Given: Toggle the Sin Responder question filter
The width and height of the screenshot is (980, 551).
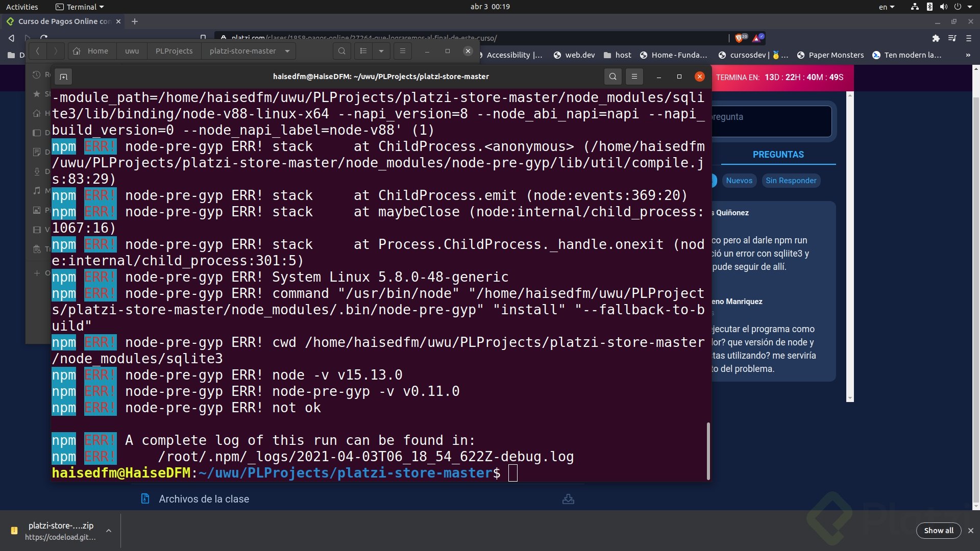Looking at the screenshot, I should coord(791,181).
